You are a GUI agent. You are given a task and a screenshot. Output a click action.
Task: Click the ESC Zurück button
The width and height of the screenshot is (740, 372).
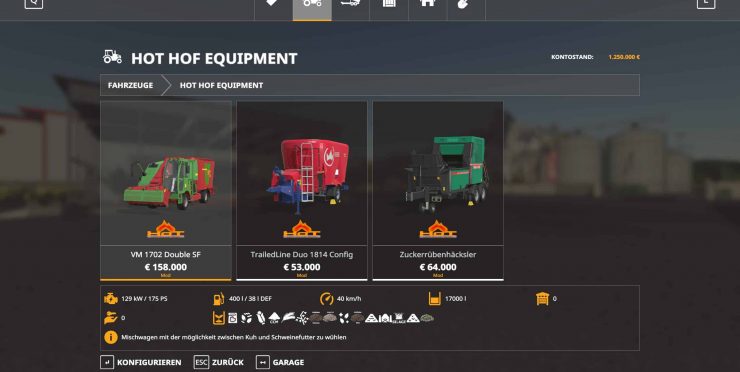[x=219, y=362]
